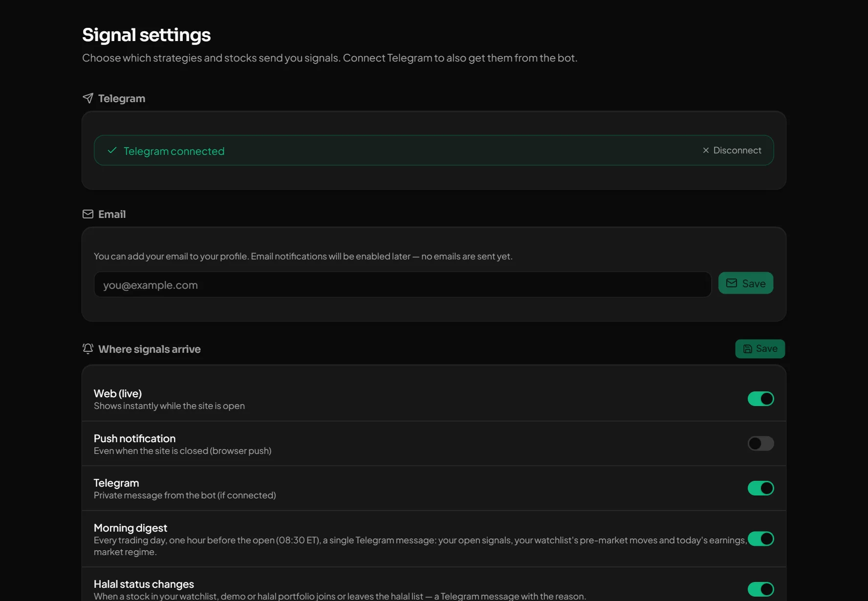Click the Email section heading text

(112, 214)
